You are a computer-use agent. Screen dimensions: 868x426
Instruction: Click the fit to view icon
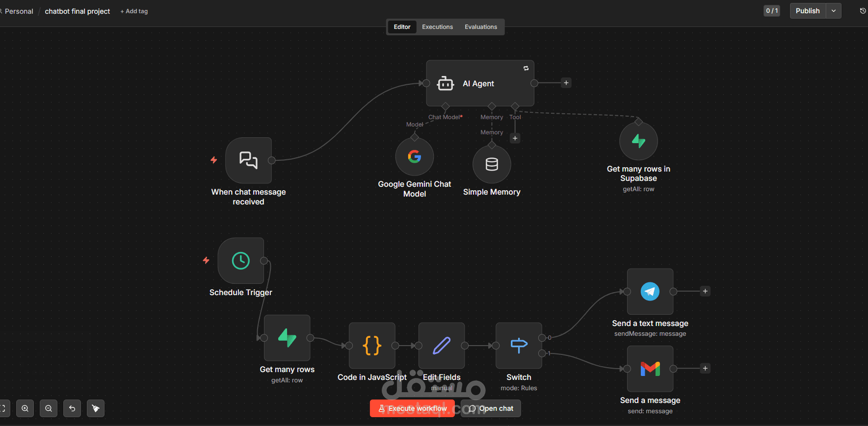coord(3,408)
